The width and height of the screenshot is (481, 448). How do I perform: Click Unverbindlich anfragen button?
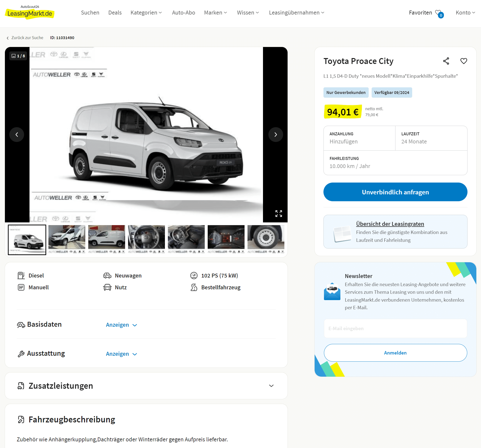(x=395, y=192)
